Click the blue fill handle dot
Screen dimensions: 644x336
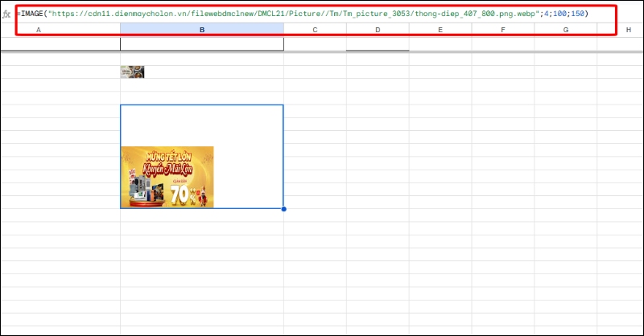[x=284, y=209]
